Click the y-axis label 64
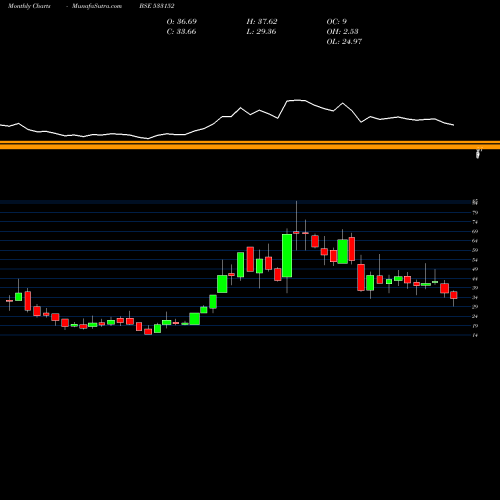The width and height of the screenshot is (500, 500). click(475, 241)
